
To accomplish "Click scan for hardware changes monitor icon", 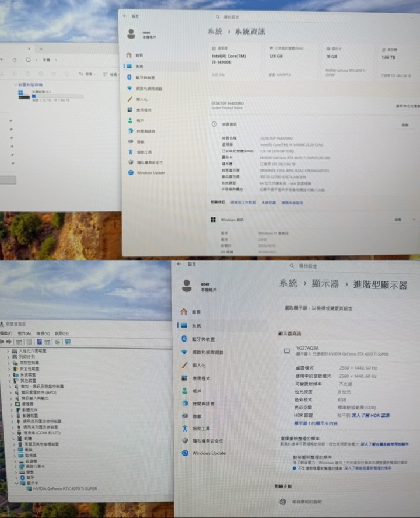I will pos(68,342).
